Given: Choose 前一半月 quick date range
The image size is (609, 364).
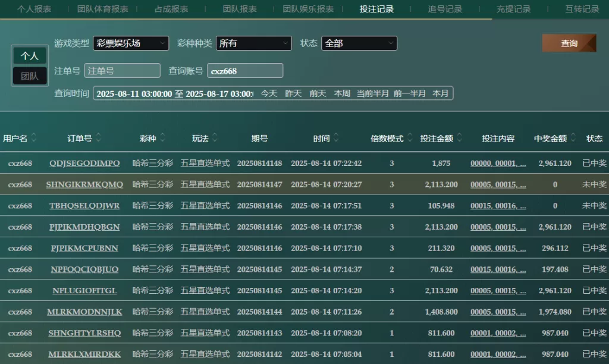Looking at the screenshot, I should pos(410,93).
